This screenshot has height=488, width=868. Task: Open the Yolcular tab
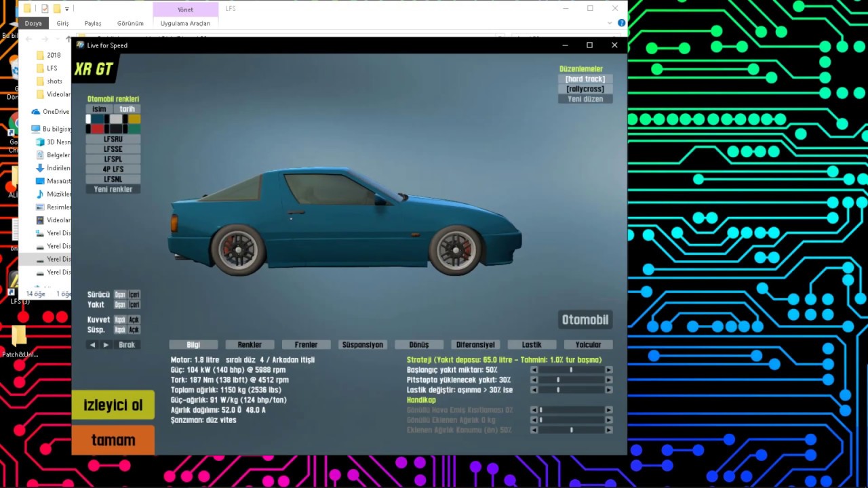588,345
